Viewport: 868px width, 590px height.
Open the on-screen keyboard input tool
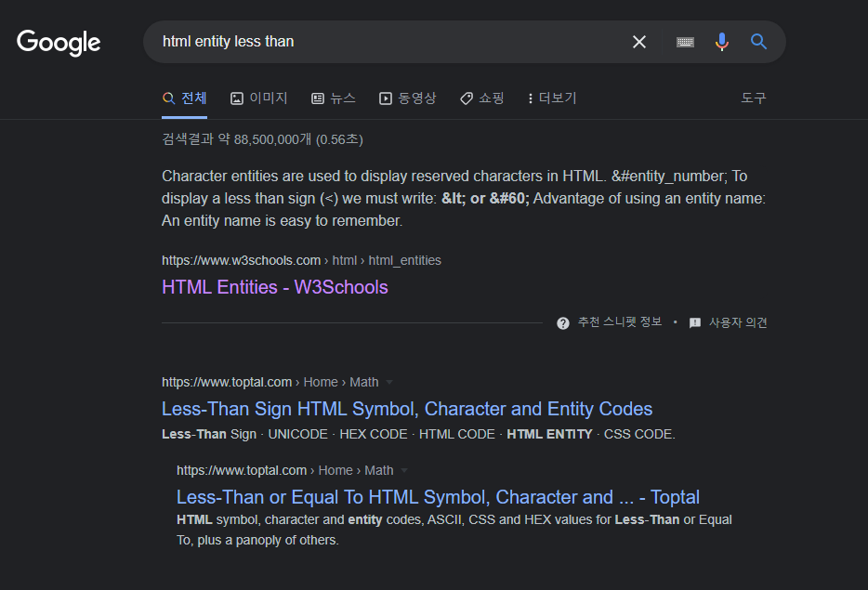685,42
